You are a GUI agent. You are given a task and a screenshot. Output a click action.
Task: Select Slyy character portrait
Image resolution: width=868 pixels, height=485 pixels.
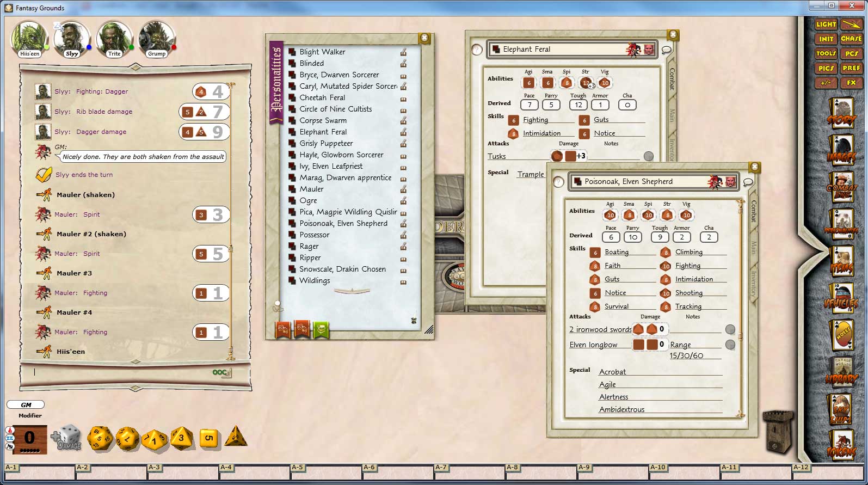[x=72, y=38]
